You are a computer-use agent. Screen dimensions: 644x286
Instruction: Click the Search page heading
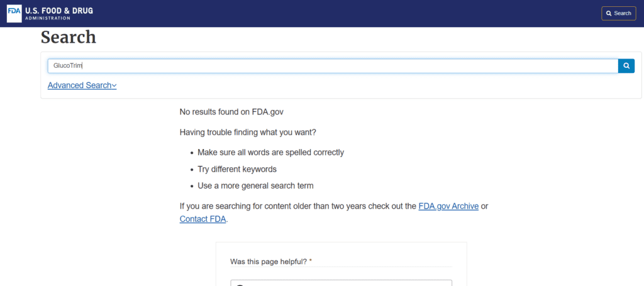(x=69, y=37)
